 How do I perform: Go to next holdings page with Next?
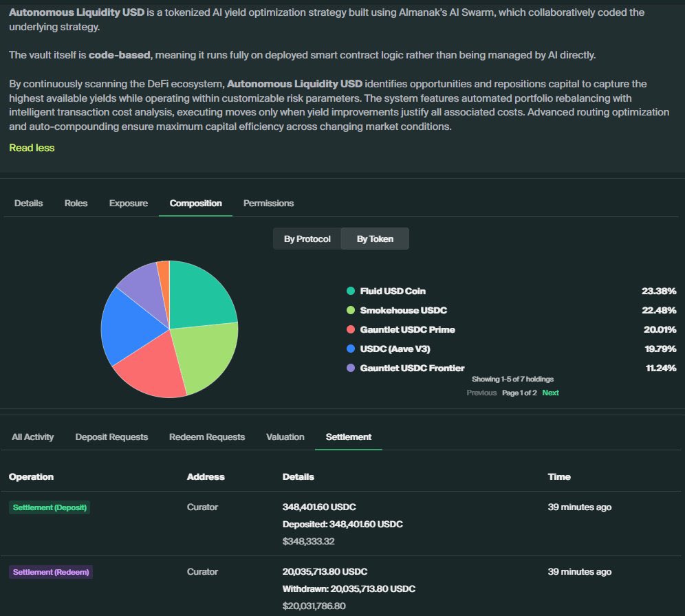point(550,393)
